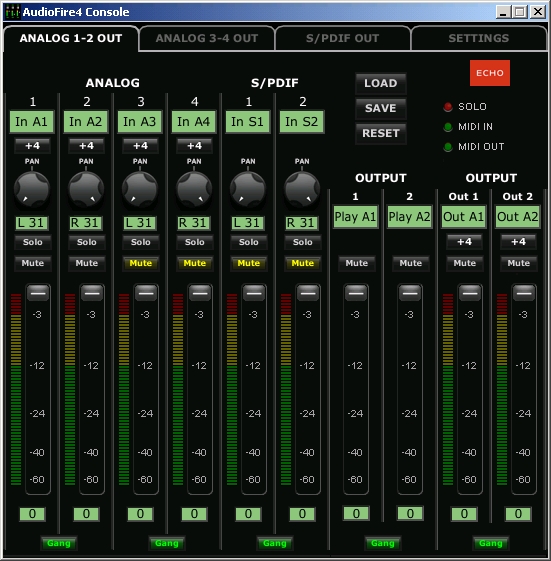Click the red ECHO logo
This screenshot has width=551, height=561.
coord(490,73)
